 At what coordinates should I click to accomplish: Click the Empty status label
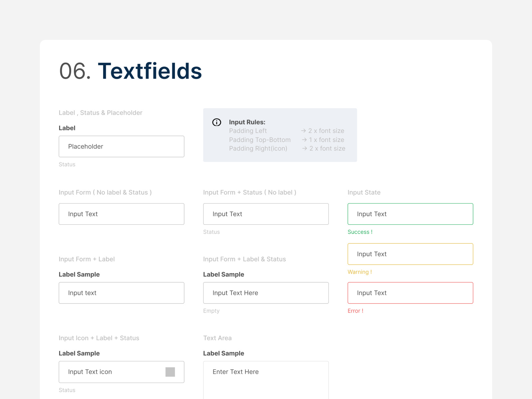[x=211, y=311]
